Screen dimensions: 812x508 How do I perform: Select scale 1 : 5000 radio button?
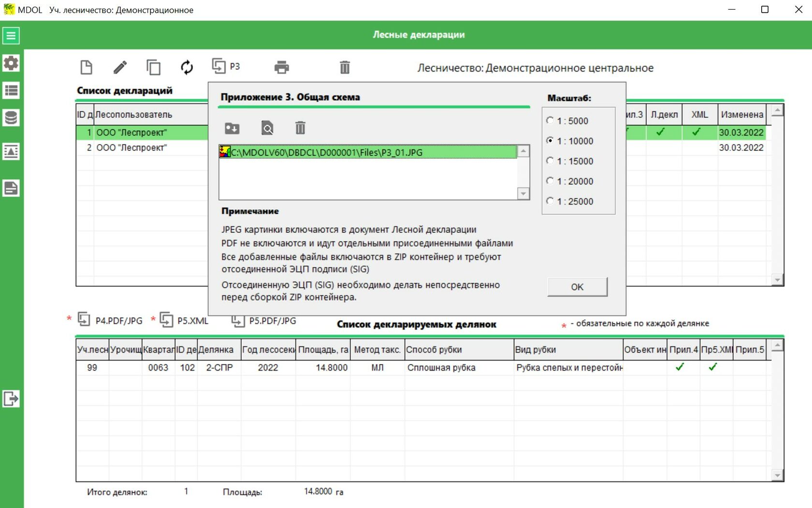pos(550,120)
